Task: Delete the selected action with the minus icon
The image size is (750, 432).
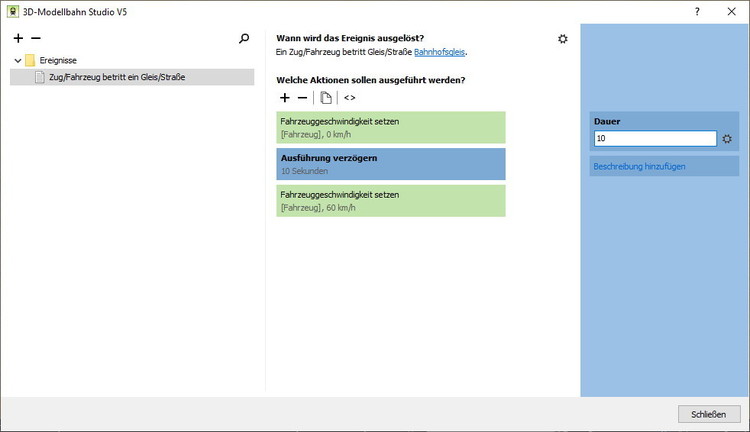Action: pos(302,98)
